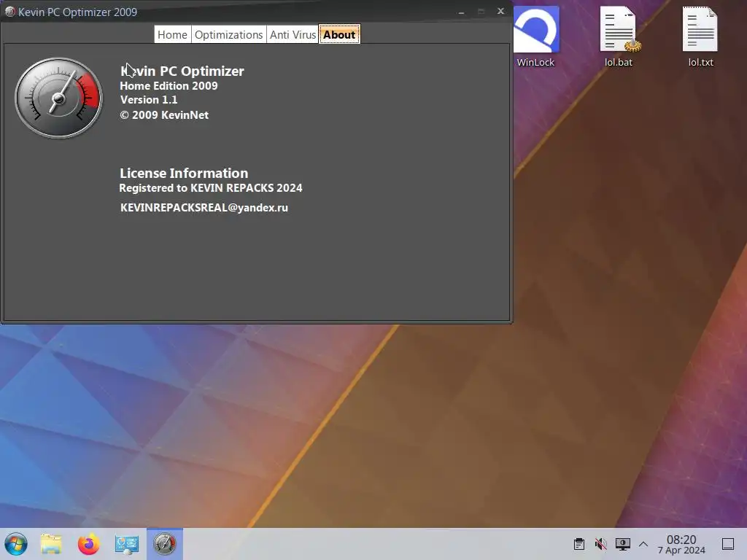
Task: Click the Kevin PC Optimizer heading
Action: [x=182, y=71]
